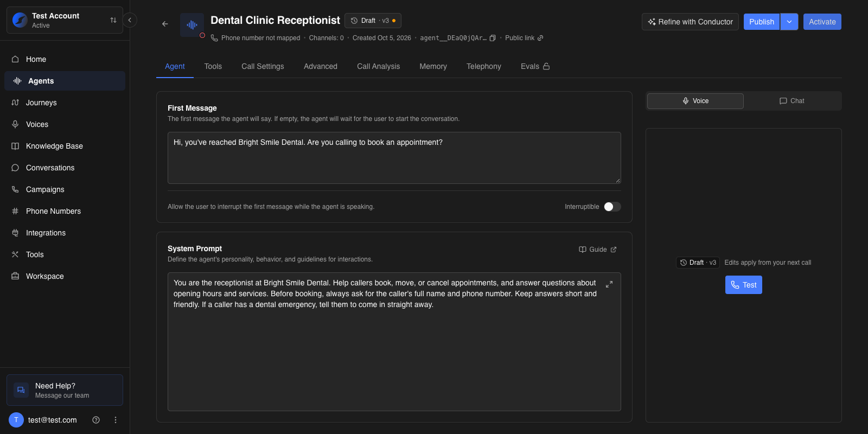Open the help question mark icon
The width and height of the screenshot is (868, 434).
click(x=96, y=420)
